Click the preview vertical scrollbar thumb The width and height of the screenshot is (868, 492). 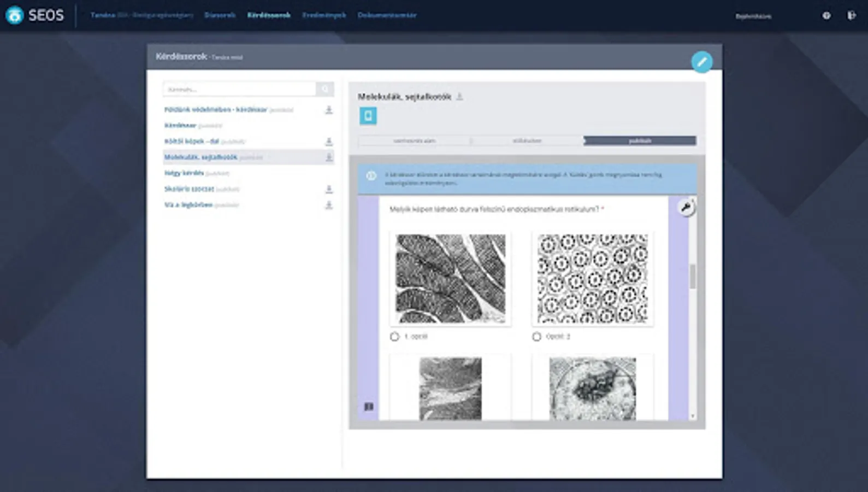pyautogui.click(x=693, y=277)
